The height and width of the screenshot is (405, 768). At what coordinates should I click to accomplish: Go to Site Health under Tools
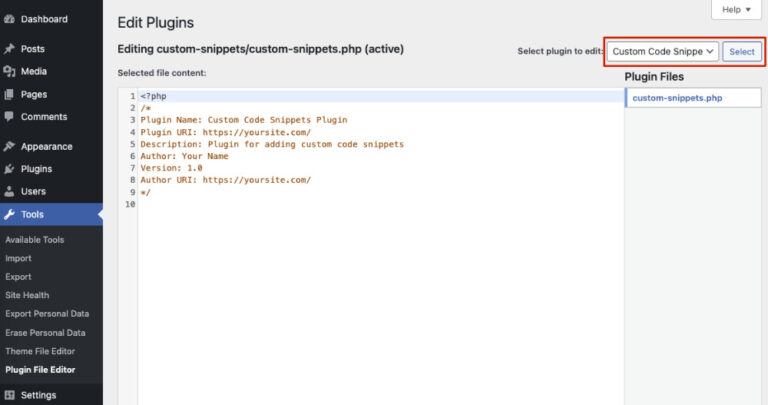point(27,295)
